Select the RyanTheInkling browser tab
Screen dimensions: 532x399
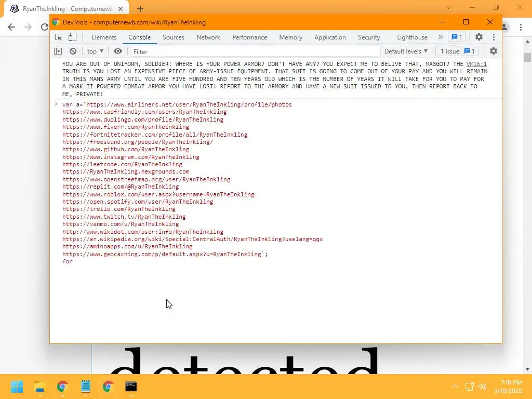tap(66, 9)
